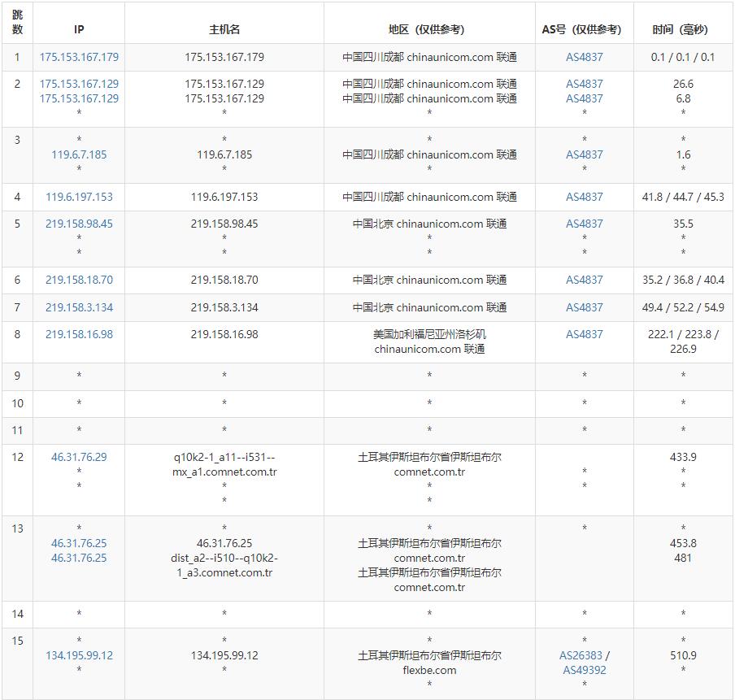Select the time value 0.1 / 0.1 / 0.1
This screenshot has width=735, height=700.
[683, 57]
